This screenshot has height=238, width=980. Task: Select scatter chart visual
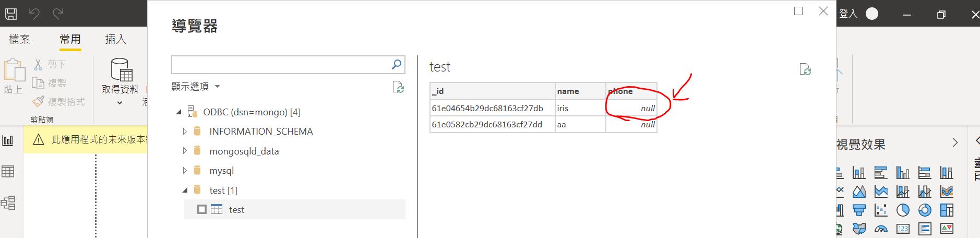click(881, 210)
